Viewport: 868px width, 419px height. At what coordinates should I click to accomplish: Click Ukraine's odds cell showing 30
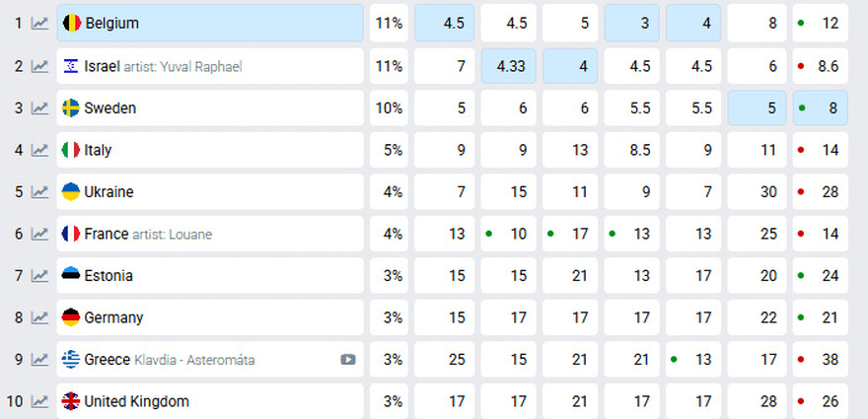pos(758,192)
